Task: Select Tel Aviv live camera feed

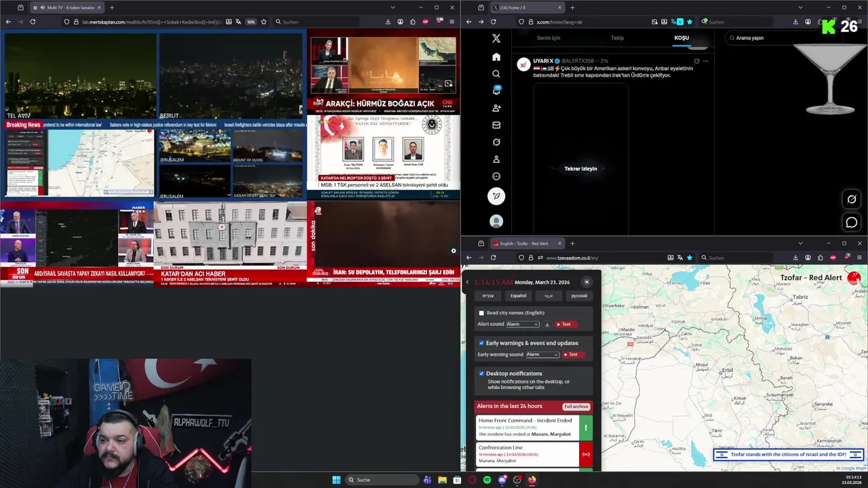Action: pos(81,76)
